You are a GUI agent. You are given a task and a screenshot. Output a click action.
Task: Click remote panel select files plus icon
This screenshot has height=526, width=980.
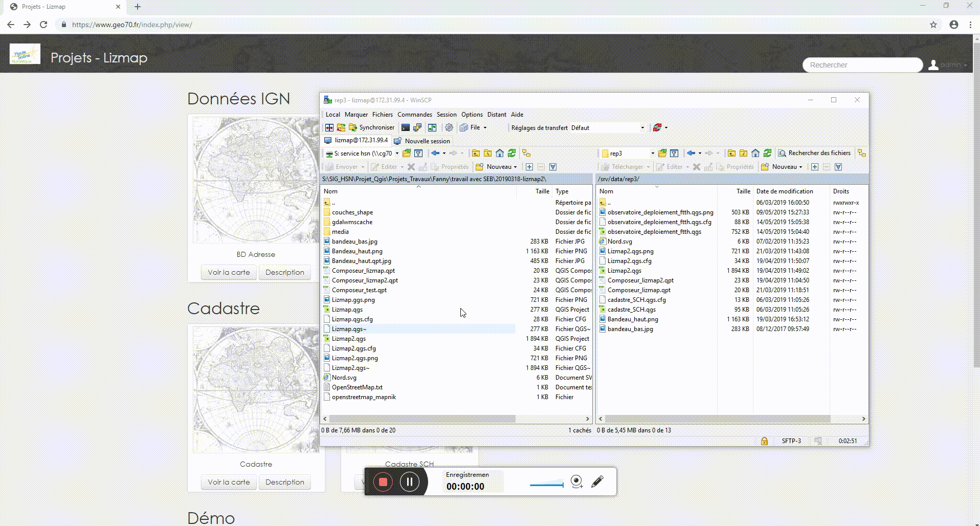815,167
